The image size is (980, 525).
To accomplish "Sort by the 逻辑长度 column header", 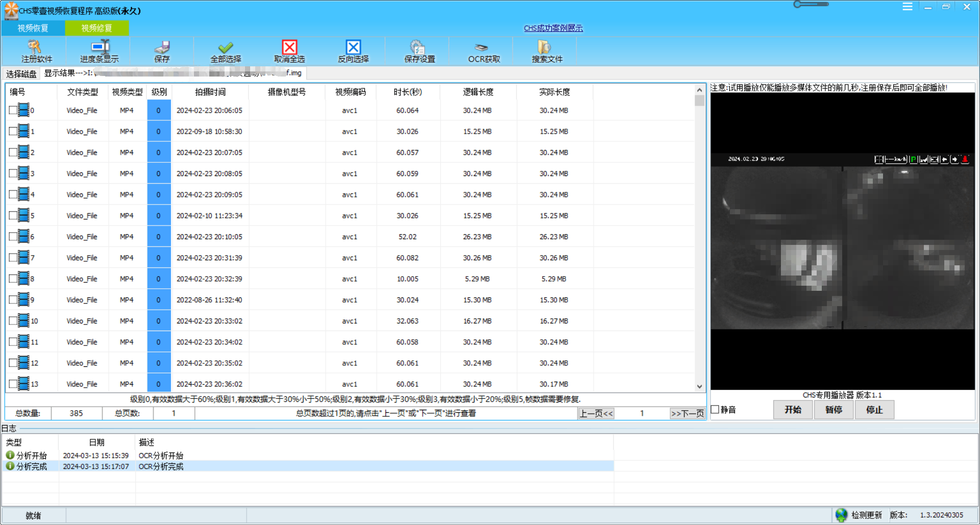I will [x=478, y=92].
